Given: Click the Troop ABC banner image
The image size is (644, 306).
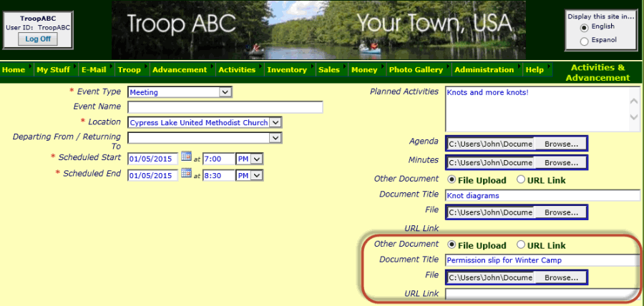Looking at the screenshot, I should pos(318,30).
